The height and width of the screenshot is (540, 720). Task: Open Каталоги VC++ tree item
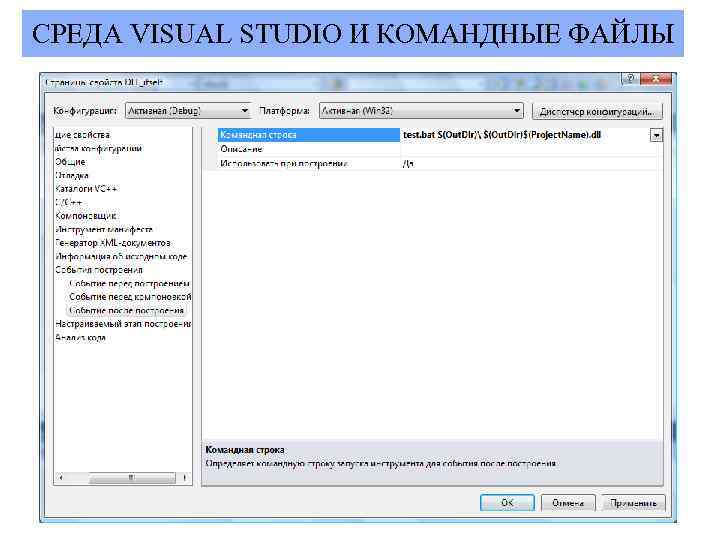(x=86, y=189)
